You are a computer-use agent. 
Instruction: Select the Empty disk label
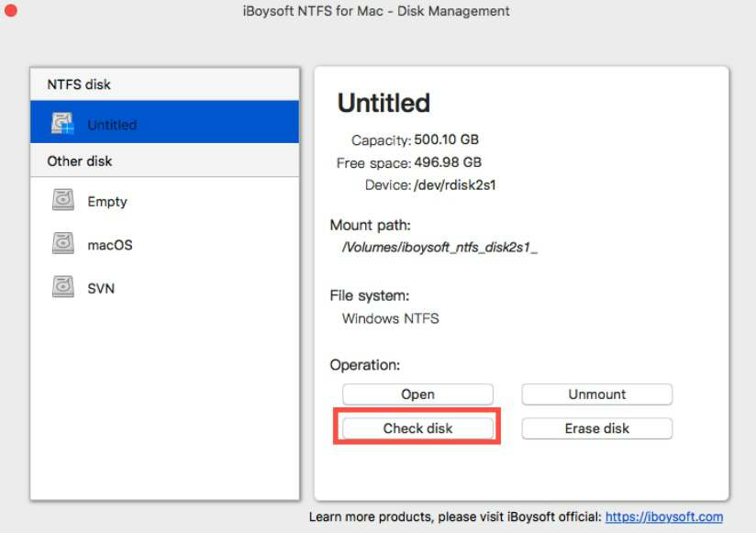pyautogui.click(x=107, y=202)
